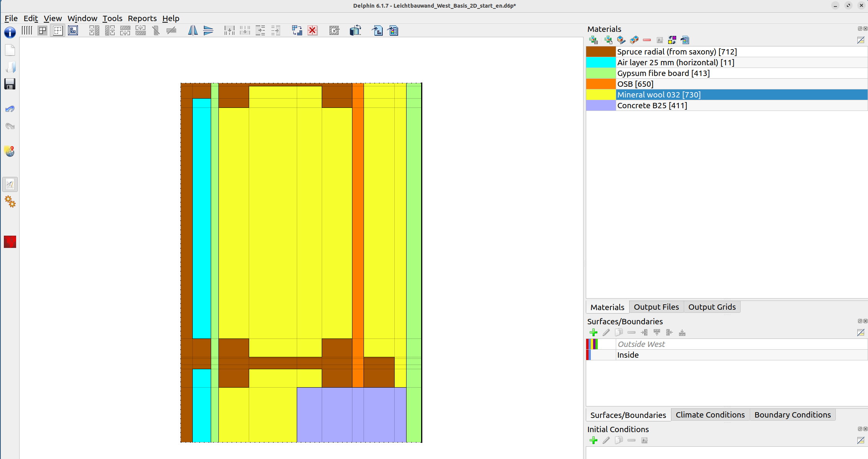Select Air layer 25 mm material row
868x459 pixels.
click(x=727, y=63)
